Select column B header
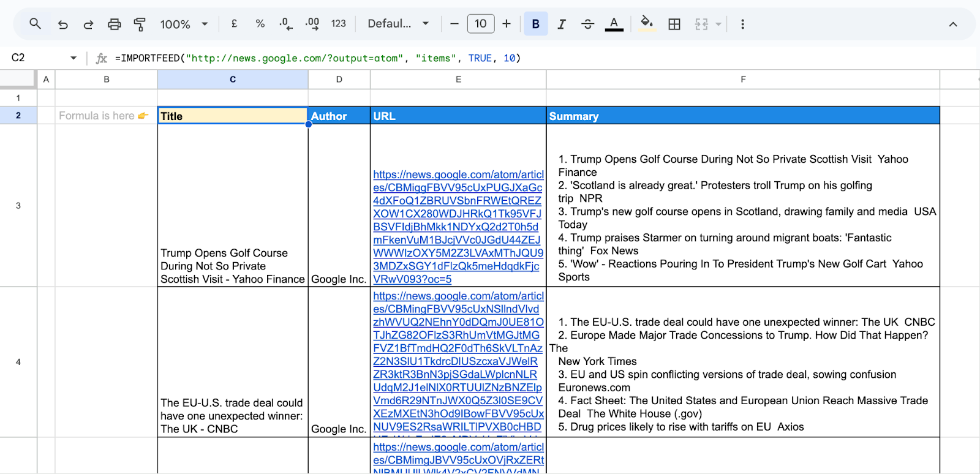980x474 pixels. pos(107,80)
